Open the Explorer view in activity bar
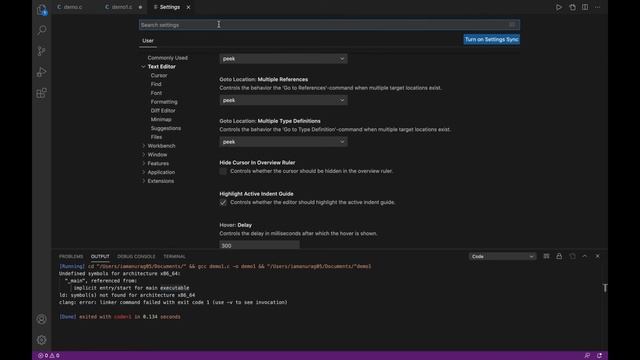 point(42,9)
